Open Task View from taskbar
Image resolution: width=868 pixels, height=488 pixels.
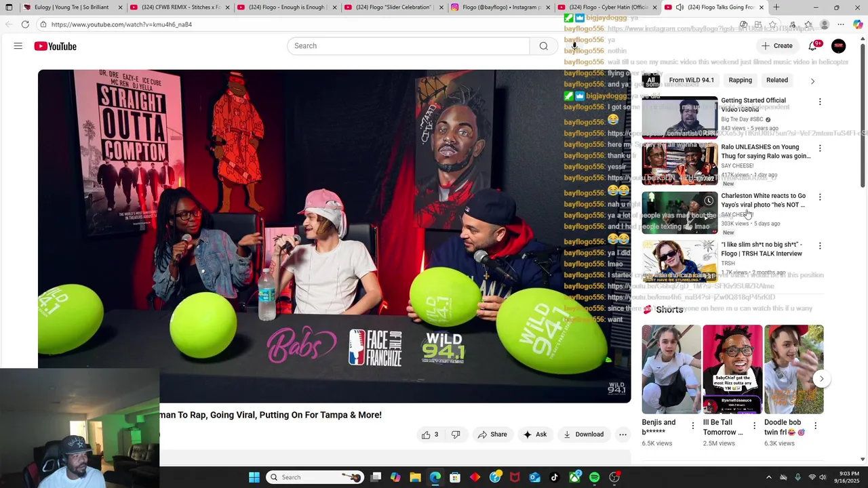[376, 477]
